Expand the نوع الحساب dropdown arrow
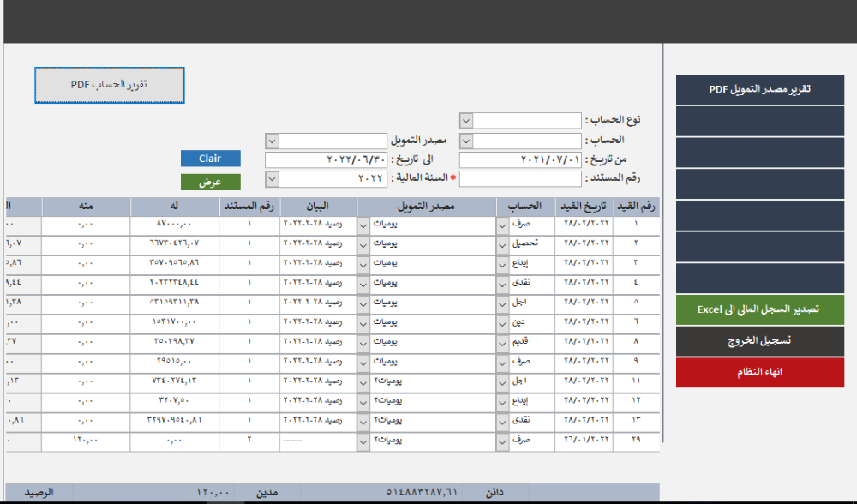Screen dimensions: 857x504 [x=467, y=120]
